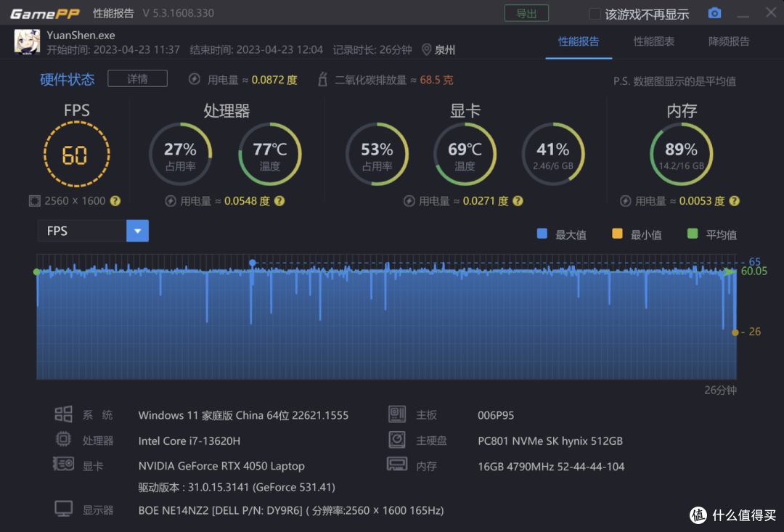784x532 pixels.
Task: Click the resolution icon beside 2560 x 1600
Action: [35, 201]
